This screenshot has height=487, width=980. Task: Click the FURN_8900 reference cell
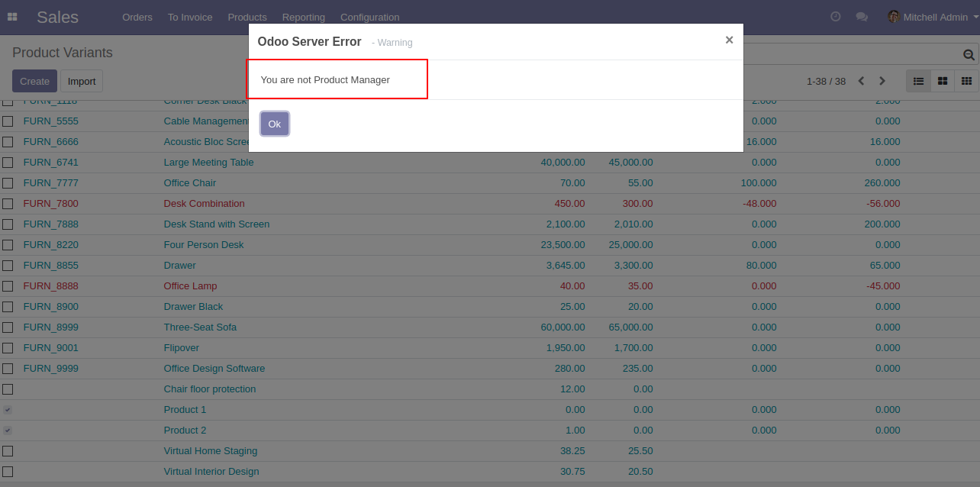click(x=50, y=306)
